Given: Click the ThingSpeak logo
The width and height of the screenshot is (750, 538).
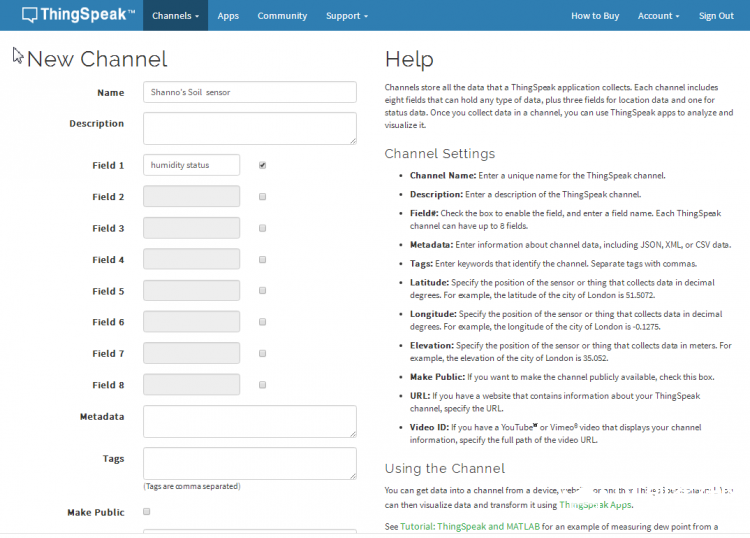Looking at the screenshot, I should pos(78,15).
